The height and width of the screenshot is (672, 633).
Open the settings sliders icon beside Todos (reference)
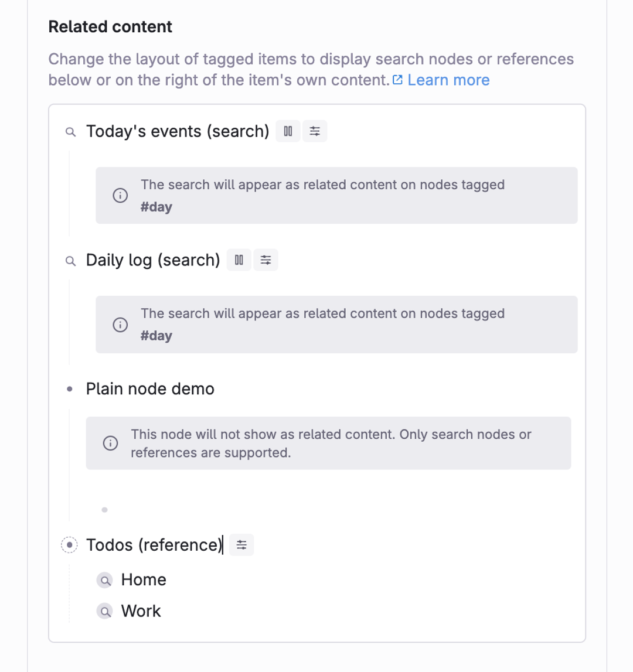click(x=241, y=545)
